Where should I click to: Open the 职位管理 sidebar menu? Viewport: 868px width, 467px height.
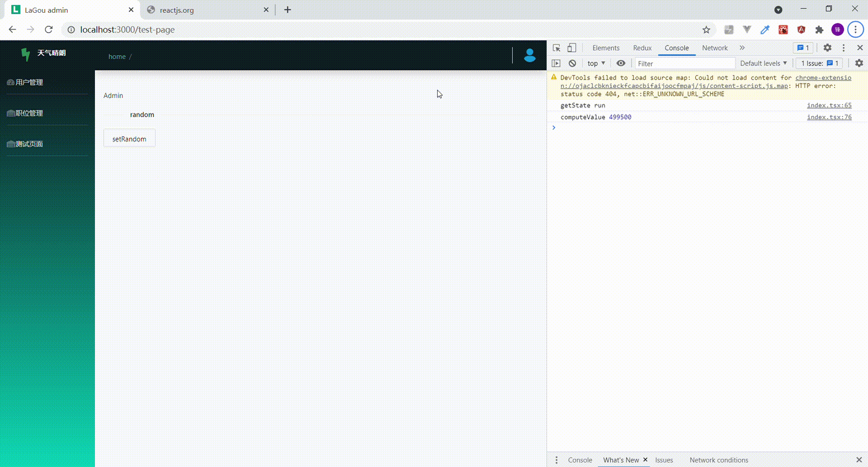pyautogui.click(x=47, y=113)
